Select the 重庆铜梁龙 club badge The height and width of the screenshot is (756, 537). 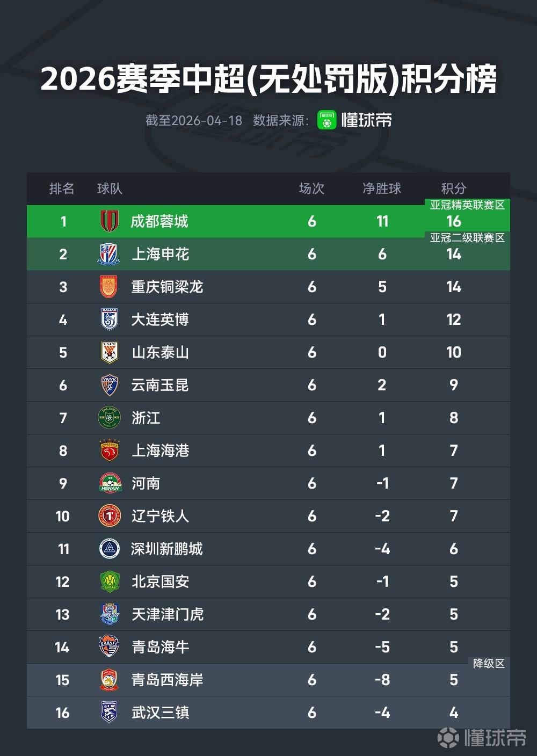tap(109, 287)
